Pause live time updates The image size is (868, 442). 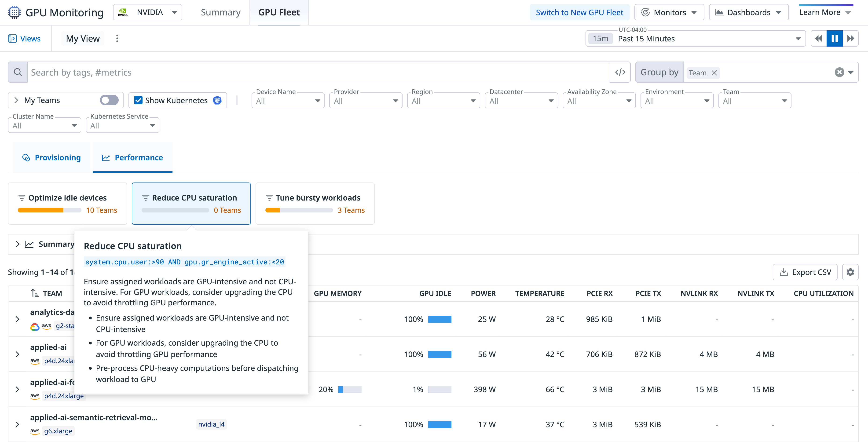click(x=834, y=38)
